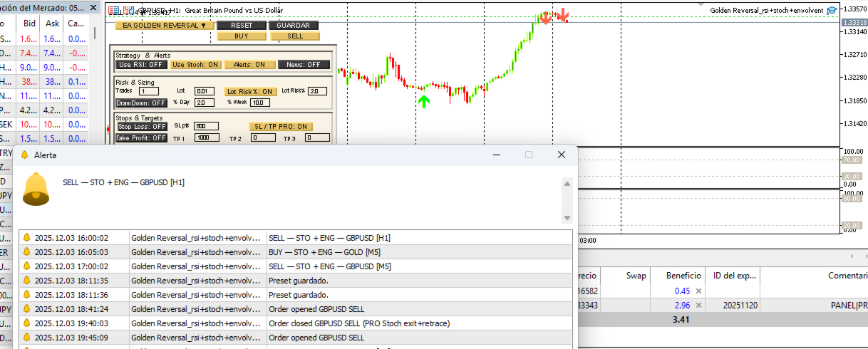The width and height of the screenshot is (868, 349).
Task: Click the green buy arrow on chart
Action: pos(424,101)
